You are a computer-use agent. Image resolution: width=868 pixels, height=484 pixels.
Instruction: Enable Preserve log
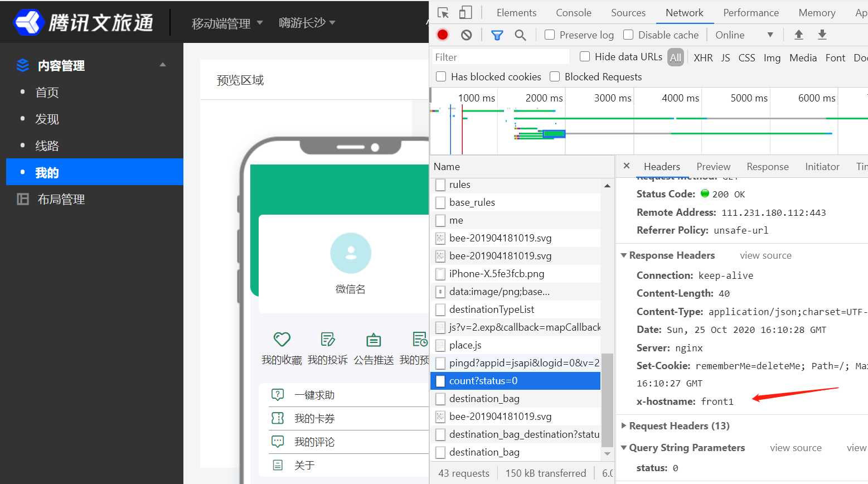click(x=549, y=34)
